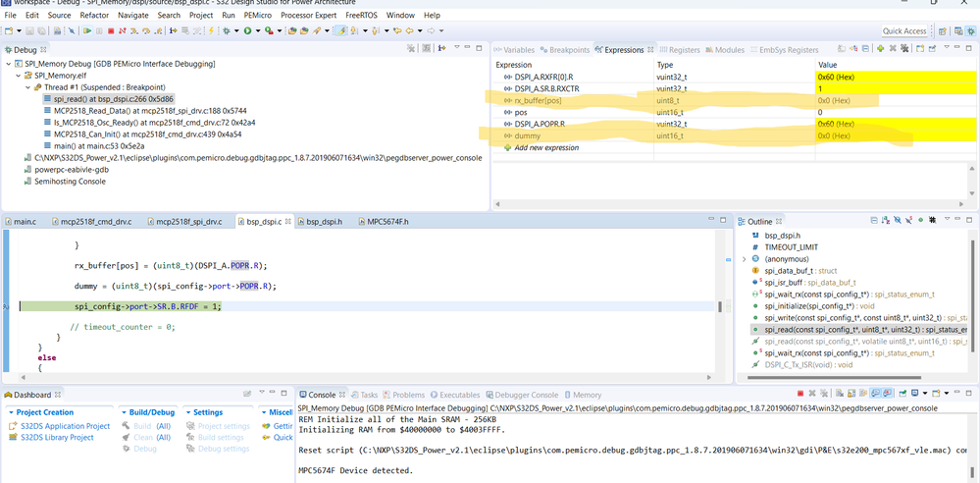Viewport: 980px width, 483px height.
Task: Open the dropdown next to External Tools icon
Action: click(x=280, y=30)
